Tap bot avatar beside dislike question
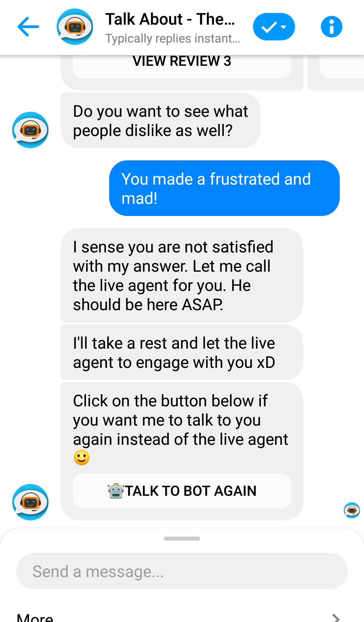 [x=30, y=130]
